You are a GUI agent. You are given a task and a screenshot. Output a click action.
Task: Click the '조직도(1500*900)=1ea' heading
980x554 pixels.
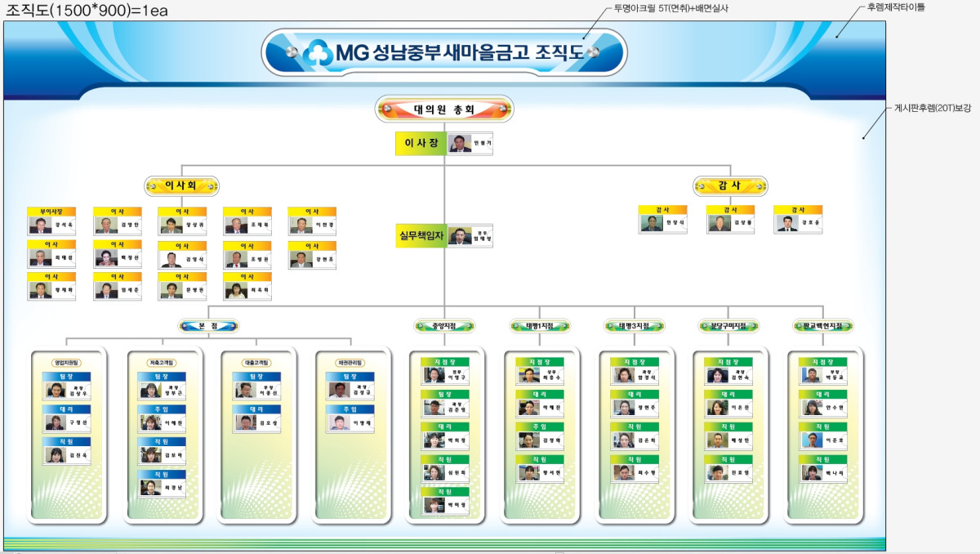point(87,10)
